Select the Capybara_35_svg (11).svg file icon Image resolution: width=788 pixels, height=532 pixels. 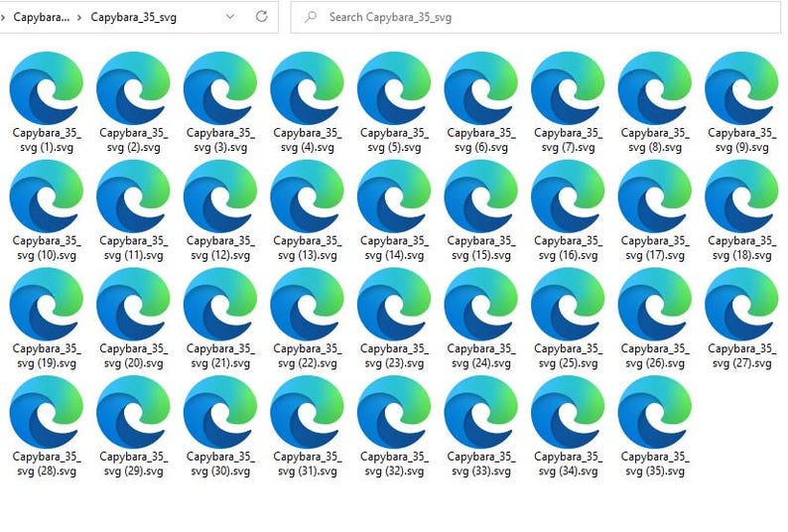133,197
